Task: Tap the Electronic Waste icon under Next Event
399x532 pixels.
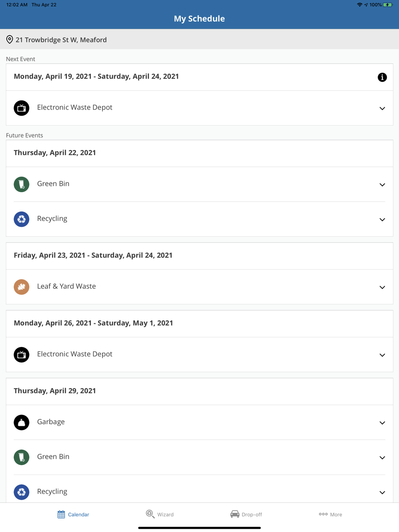Action: 22,108
